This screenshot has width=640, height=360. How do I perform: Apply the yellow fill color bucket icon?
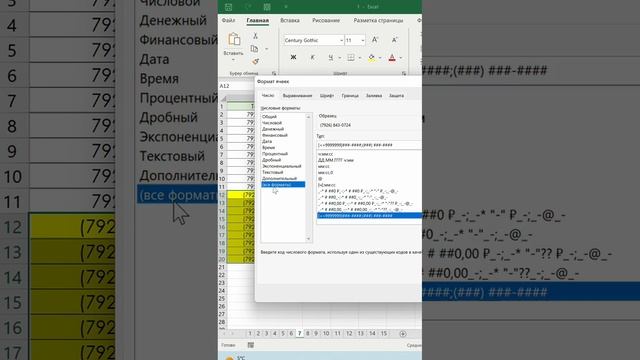tap(371, 58)
